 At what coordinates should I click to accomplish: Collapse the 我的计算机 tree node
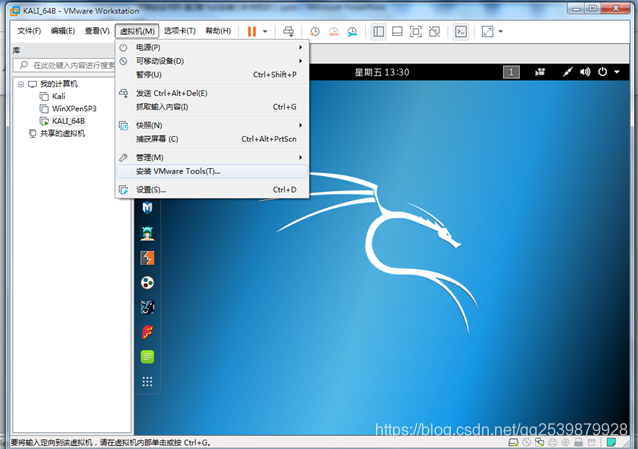click(x=21, y=84)
